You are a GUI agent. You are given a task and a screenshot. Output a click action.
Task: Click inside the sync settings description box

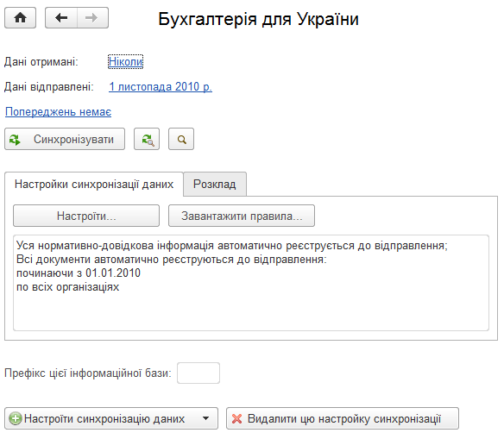coord(251,283)
